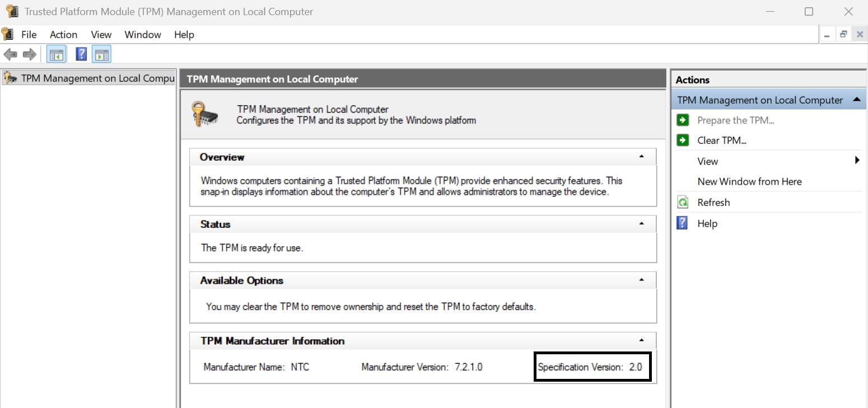Click the Back arrow toolbar icon
The image size is (868, 408).
[x=10, y=54]
